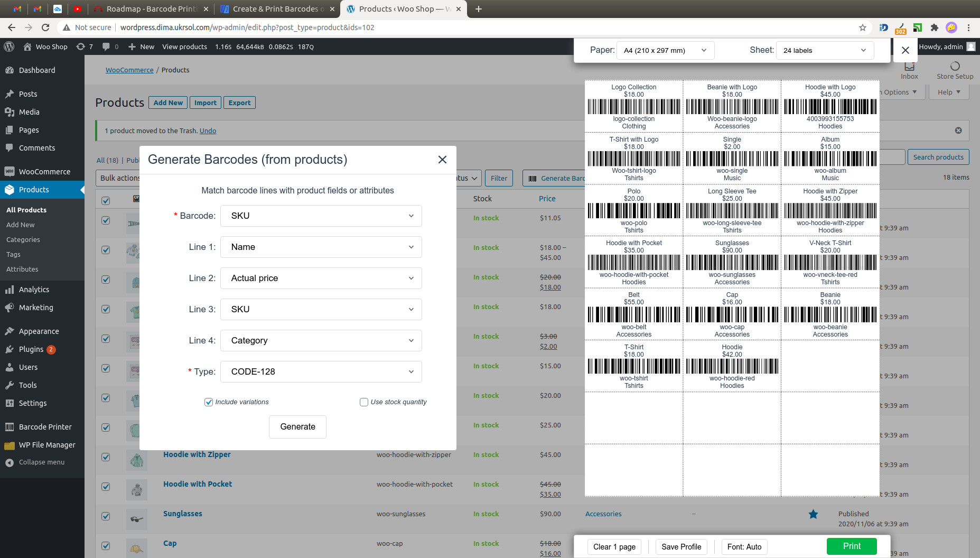The image size is (980, 558).
Task: Uncheck the $25.00 product row checkbox
Action: (106, 427)
